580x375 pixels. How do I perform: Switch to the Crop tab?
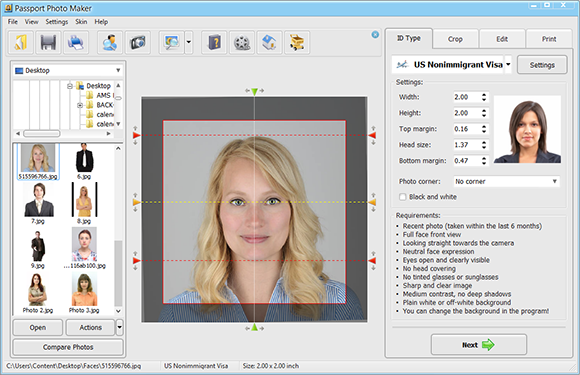(455, 39)
